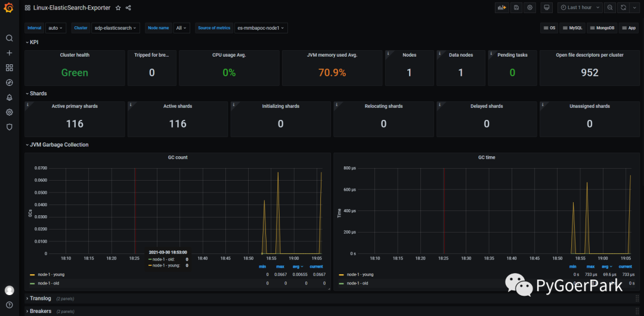Open the Grafana home logo
Screen dimensions: 644x316
point(9,8)
